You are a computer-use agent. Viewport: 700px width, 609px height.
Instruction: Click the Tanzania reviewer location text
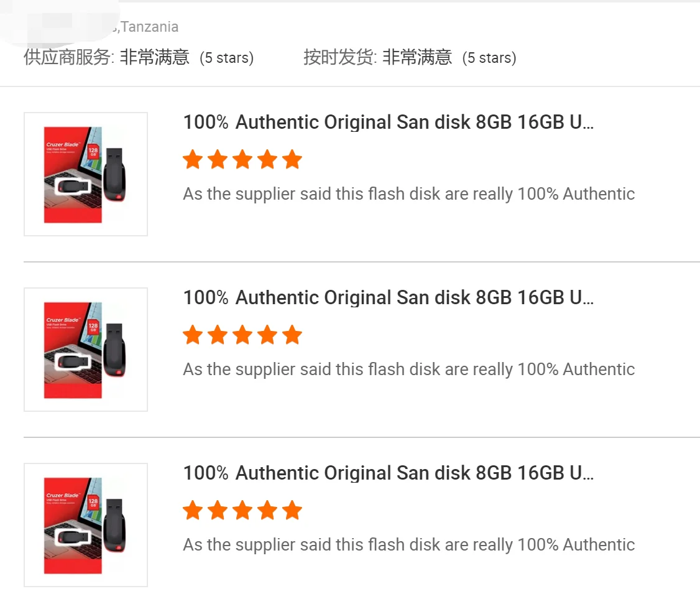coord(149,27)
